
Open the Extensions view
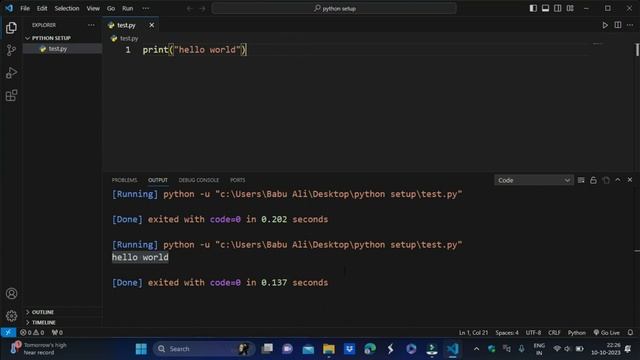tap(11, 96)
